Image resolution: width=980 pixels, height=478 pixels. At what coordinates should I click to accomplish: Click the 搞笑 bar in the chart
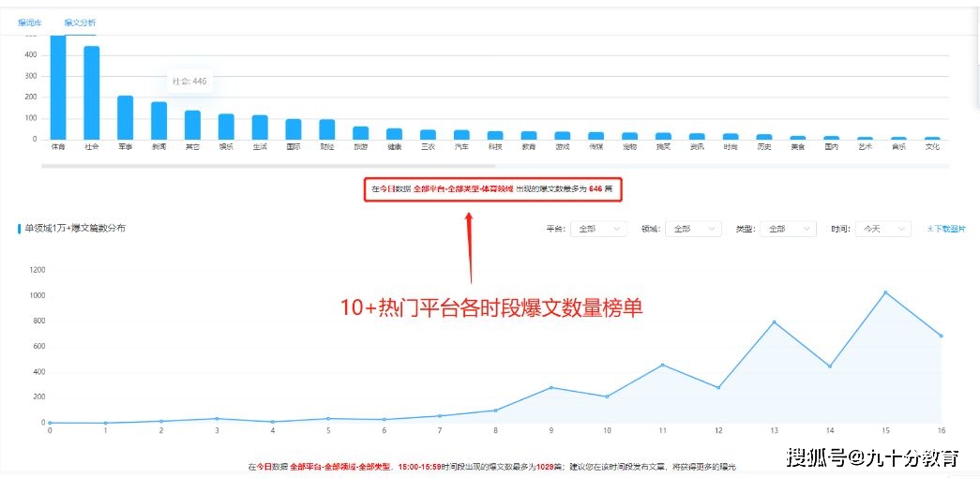pos(664,136)
